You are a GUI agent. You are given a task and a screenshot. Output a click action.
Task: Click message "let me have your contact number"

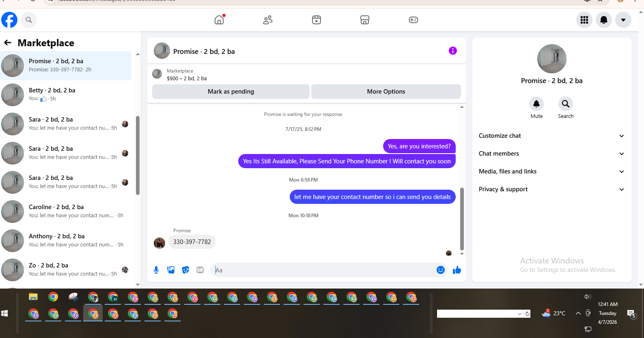pyautogui.click(x=373, y=197)
